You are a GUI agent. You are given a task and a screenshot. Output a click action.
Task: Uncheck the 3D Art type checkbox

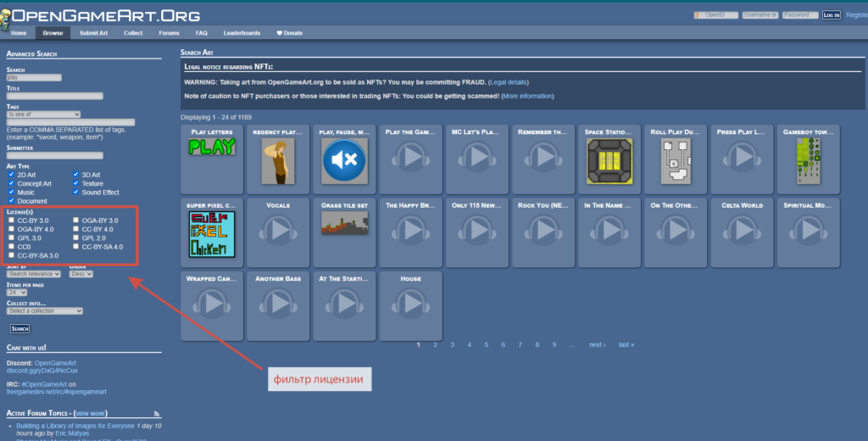(75, 174)
